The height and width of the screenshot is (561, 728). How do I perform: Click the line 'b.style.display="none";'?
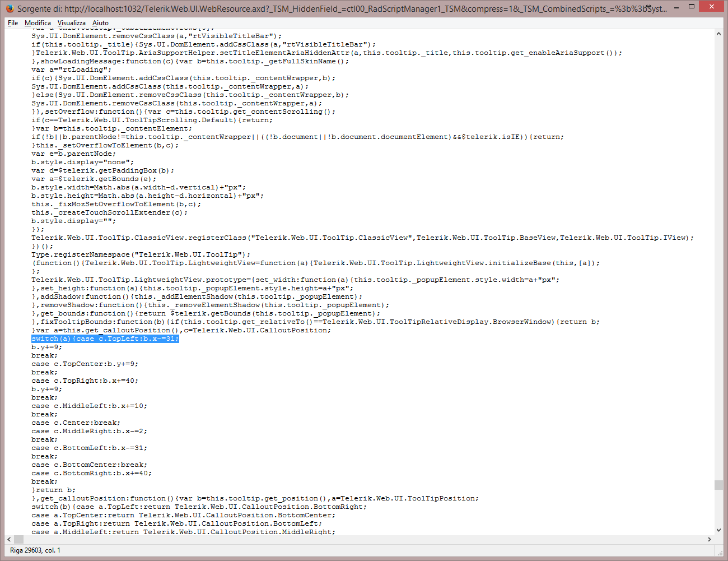(82, 163)
